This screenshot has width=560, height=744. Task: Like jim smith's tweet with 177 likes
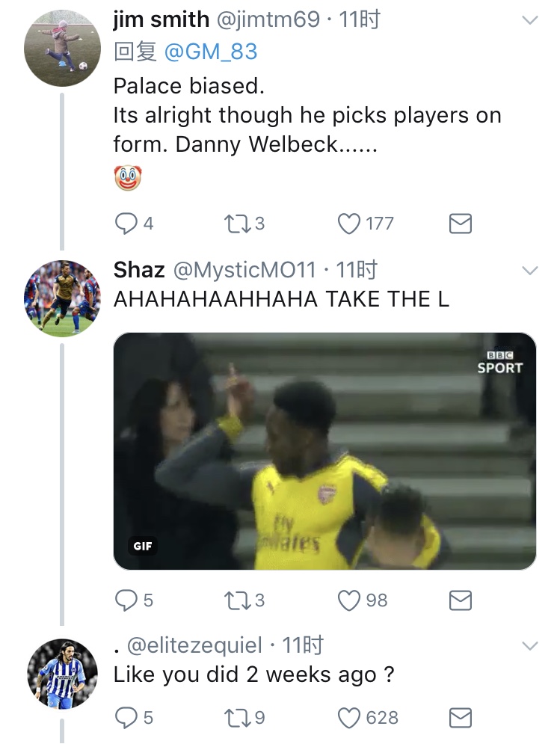click(349, 224)
